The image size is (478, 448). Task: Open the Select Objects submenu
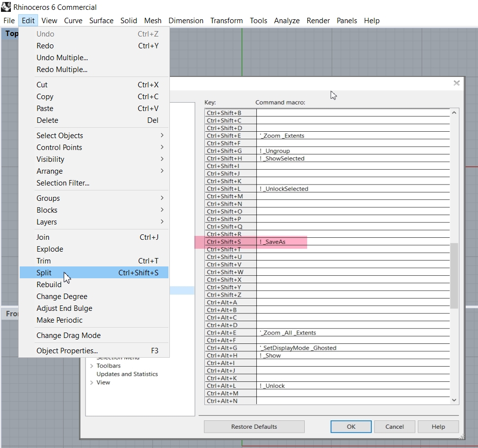tap(60, 135)
